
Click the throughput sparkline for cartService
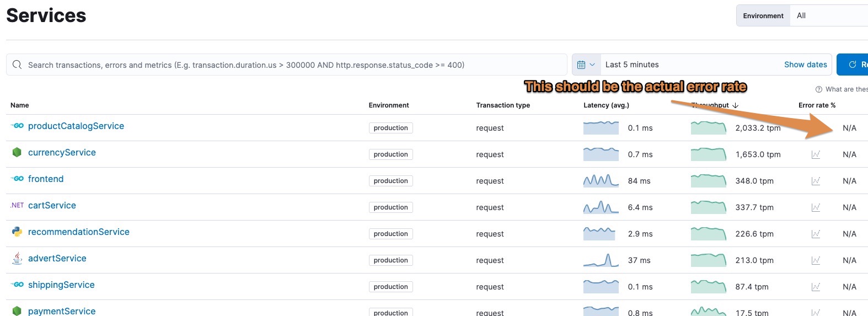709,207
